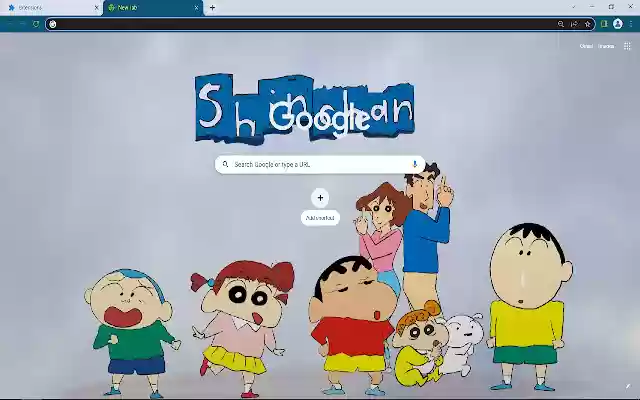The height and width of the screenshot is (400, 640).
Task: Open Customize Chrome pencil icon
Action: tap(628, 386)
